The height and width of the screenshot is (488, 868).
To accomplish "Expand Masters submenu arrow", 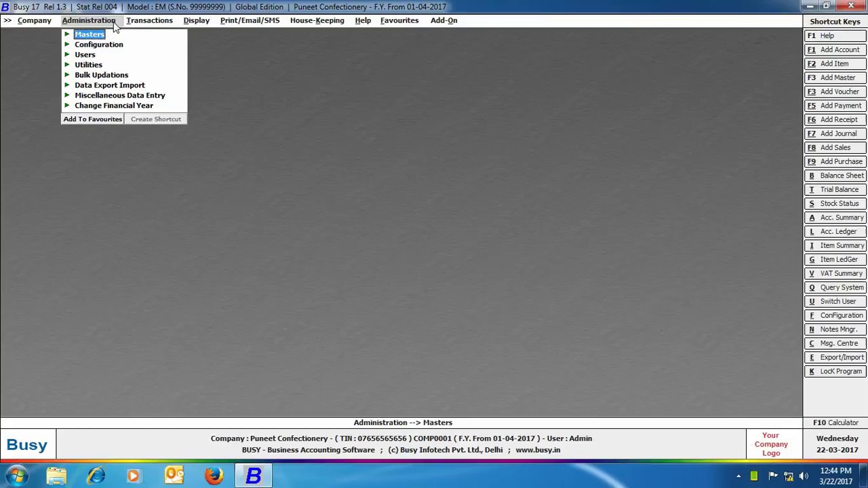I will [x=67, y=34].
